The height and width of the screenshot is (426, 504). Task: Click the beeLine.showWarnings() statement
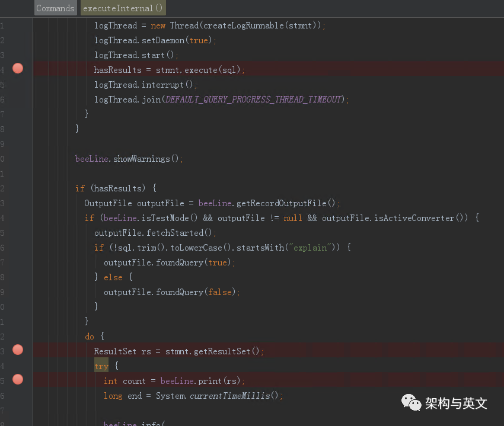click(x=129, y=159)
